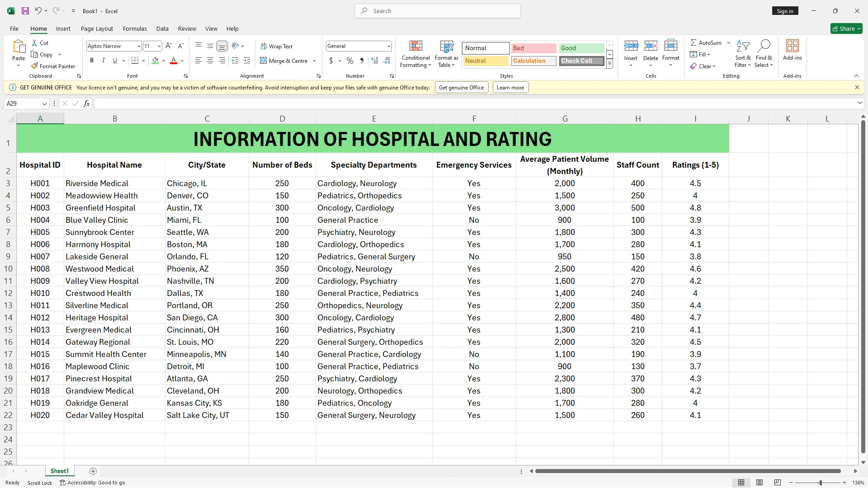Viewport: 868px width, 488px height.
Task: Click the Conditional Formatting icon
Action: (415, 46)
